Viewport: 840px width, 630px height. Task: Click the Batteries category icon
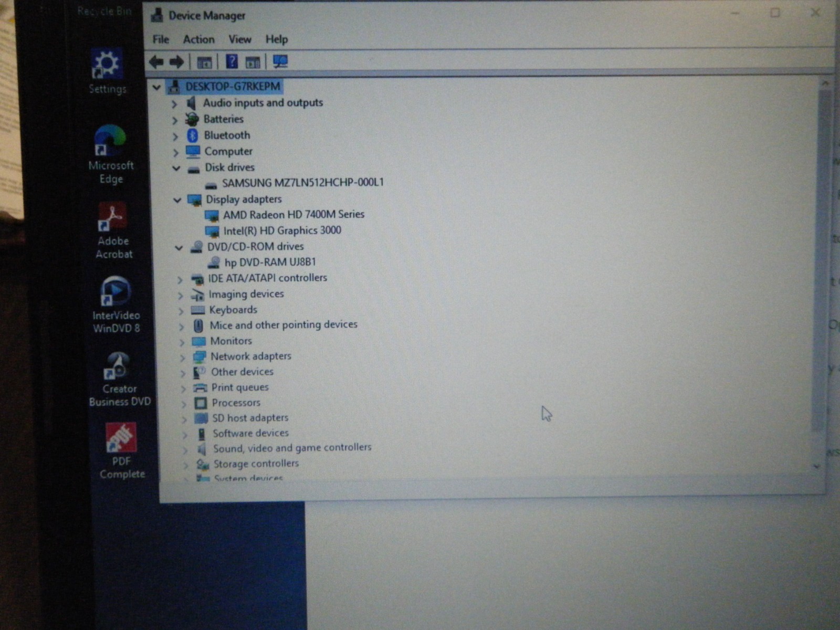[192, 119]
